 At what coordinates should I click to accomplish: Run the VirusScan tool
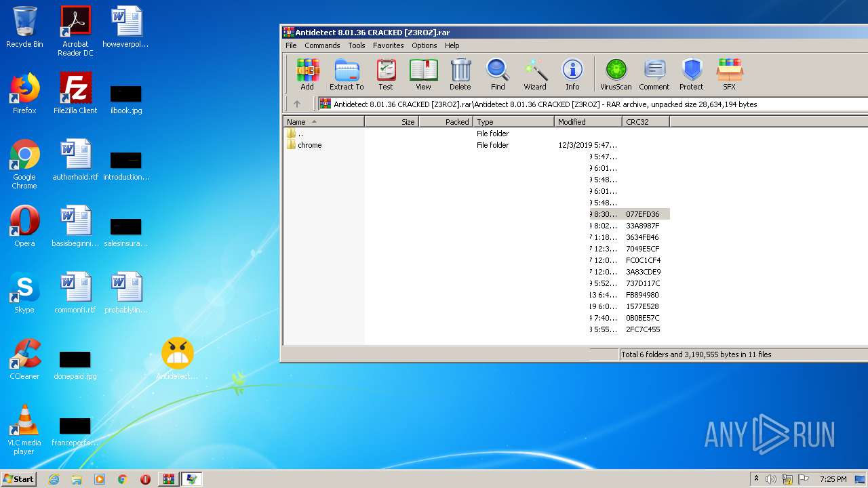point(616,74)
